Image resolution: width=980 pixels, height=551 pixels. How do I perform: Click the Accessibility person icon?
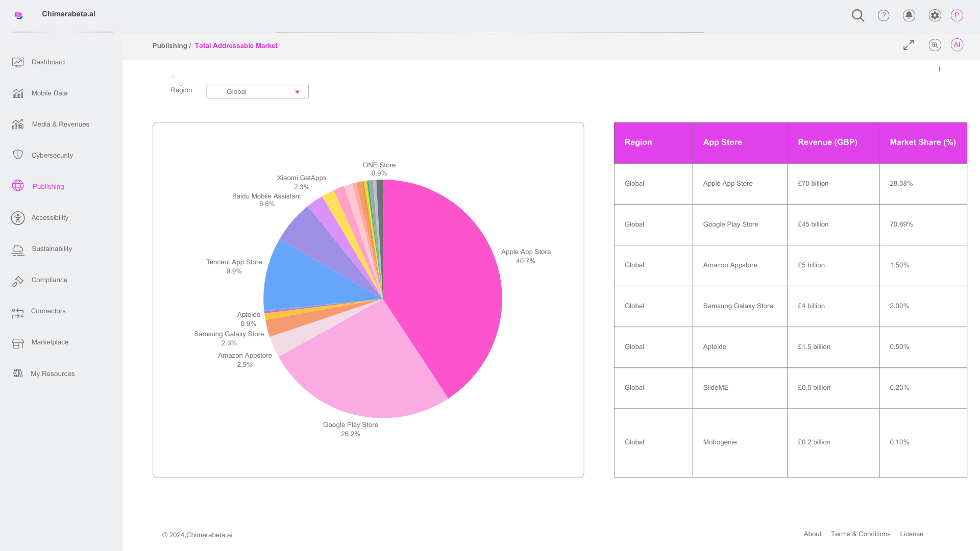pos(18,218)
